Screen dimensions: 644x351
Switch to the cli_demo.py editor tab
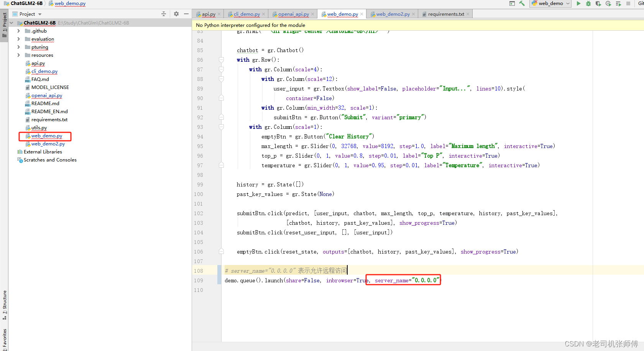(x=247, y=14)
